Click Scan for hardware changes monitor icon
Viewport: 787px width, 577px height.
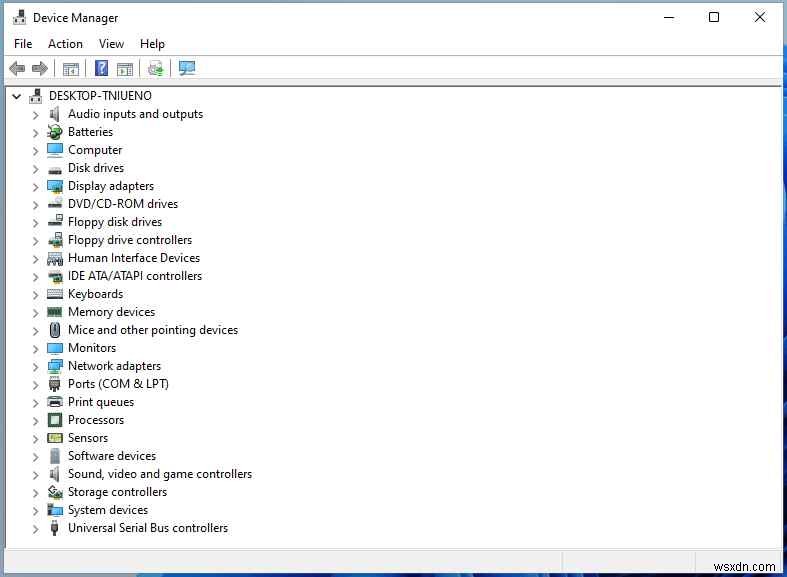[187, 68]
